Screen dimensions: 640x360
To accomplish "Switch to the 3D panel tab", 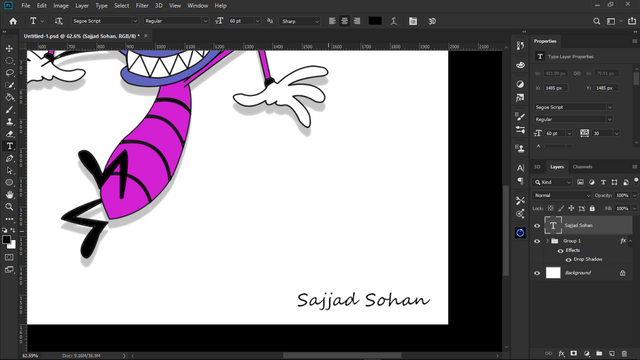I will coord(537,167).
